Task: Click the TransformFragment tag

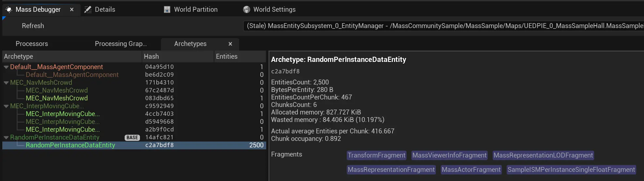Action: point(376,156)
